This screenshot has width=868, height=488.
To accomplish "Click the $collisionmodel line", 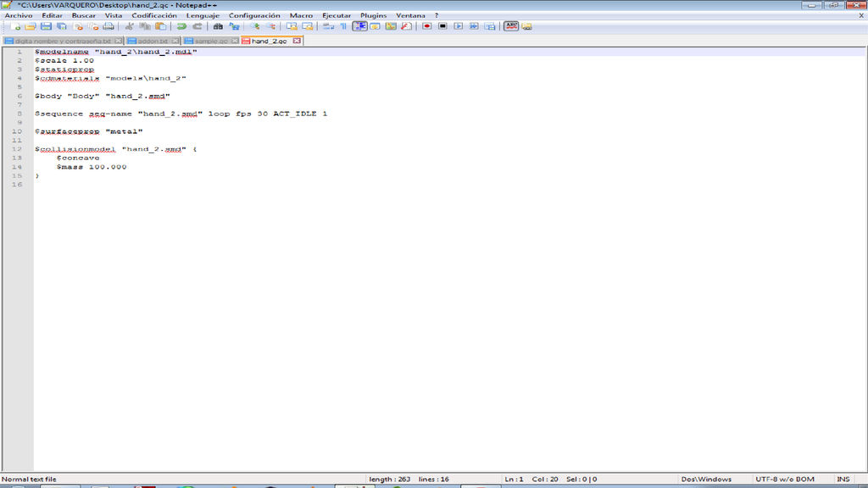I will click(115, 149).
